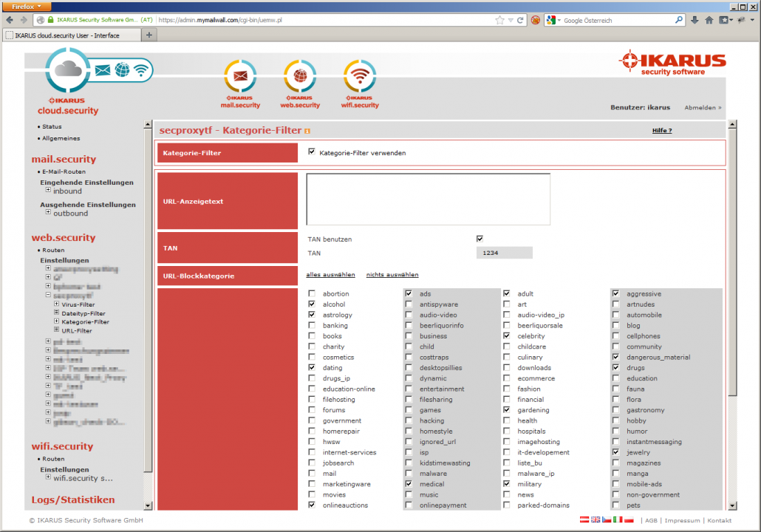Click the globe icon in header pill
This screenshot has height=532, width=761.
[x=123, y=70]
